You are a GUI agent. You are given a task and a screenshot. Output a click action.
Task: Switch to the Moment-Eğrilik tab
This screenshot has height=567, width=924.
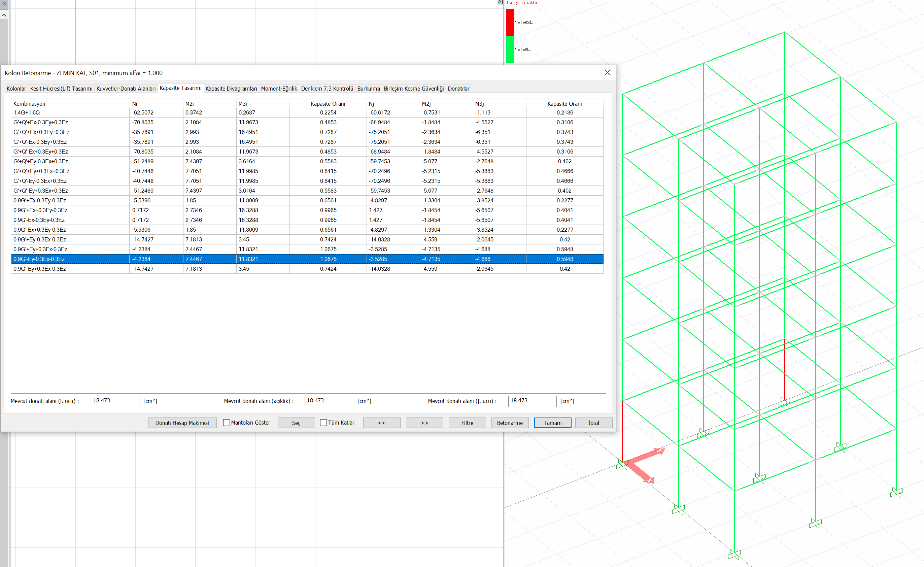pos(279,89)
